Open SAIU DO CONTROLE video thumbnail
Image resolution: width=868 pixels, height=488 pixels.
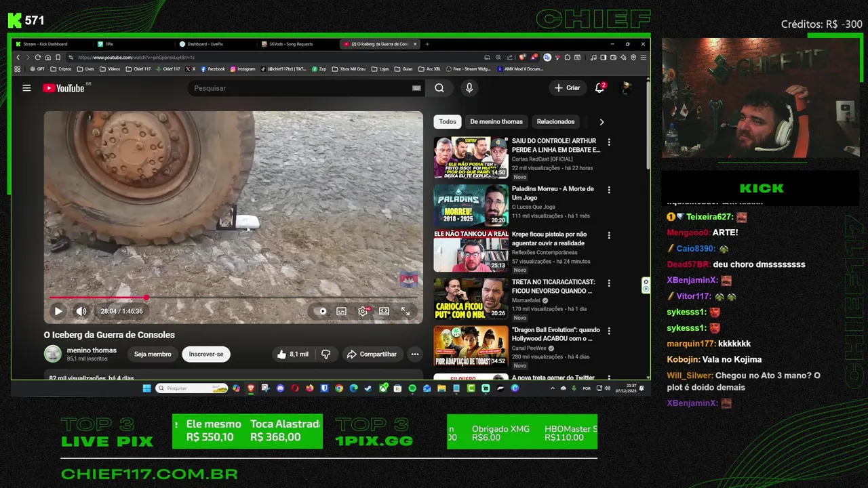471,157
